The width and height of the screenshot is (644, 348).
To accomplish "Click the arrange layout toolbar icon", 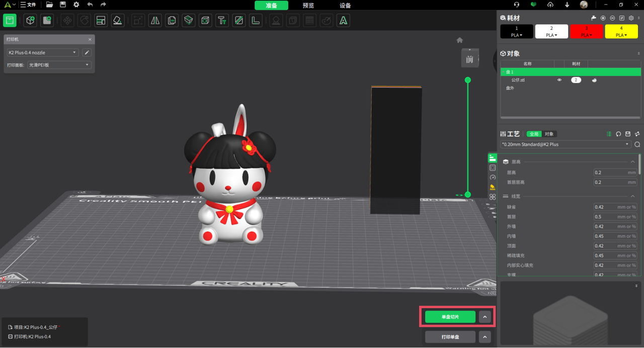I will click(x=101, y=21).
